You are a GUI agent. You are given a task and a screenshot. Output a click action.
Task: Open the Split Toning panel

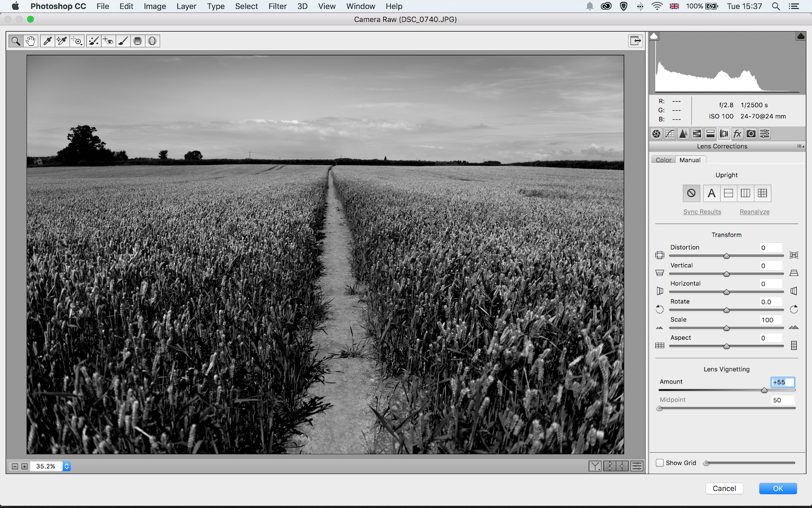pyautogui.click(x=710, y=134)
